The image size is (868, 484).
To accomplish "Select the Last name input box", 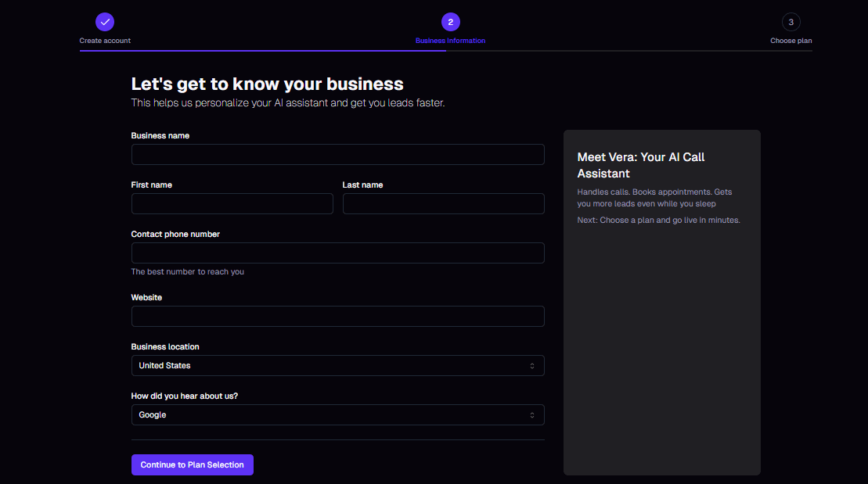I will coord(443,204).
